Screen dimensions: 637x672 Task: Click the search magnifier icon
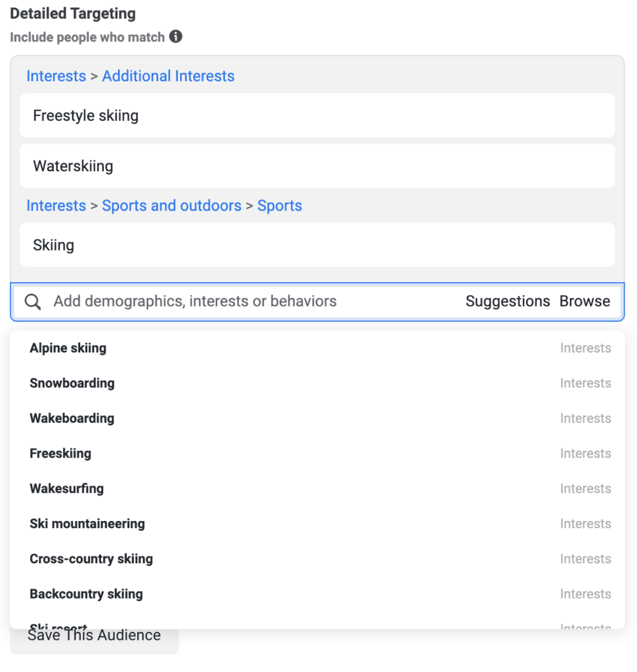coord(33,302)
